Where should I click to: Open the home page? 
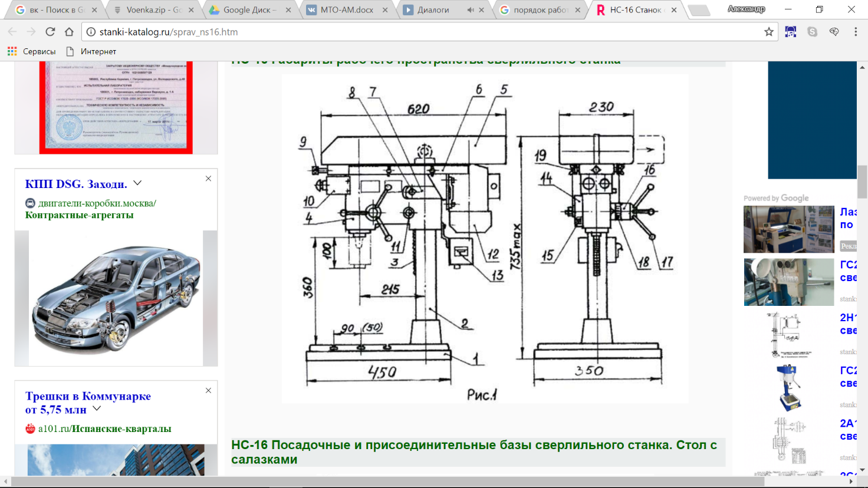(x=69, y=32)
